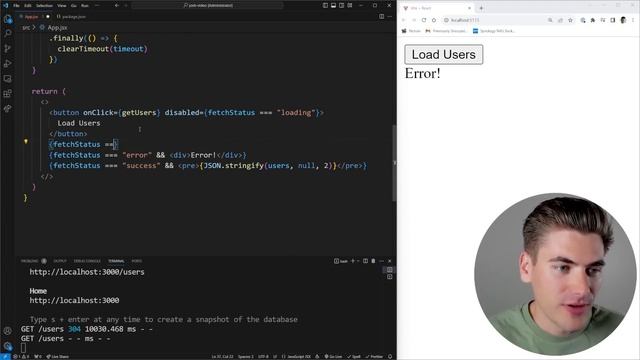This screenshot has width=640, height=360.
Task: Click the lightbulb code action icon
Action: pyautogui.click(x=26, y=142)
